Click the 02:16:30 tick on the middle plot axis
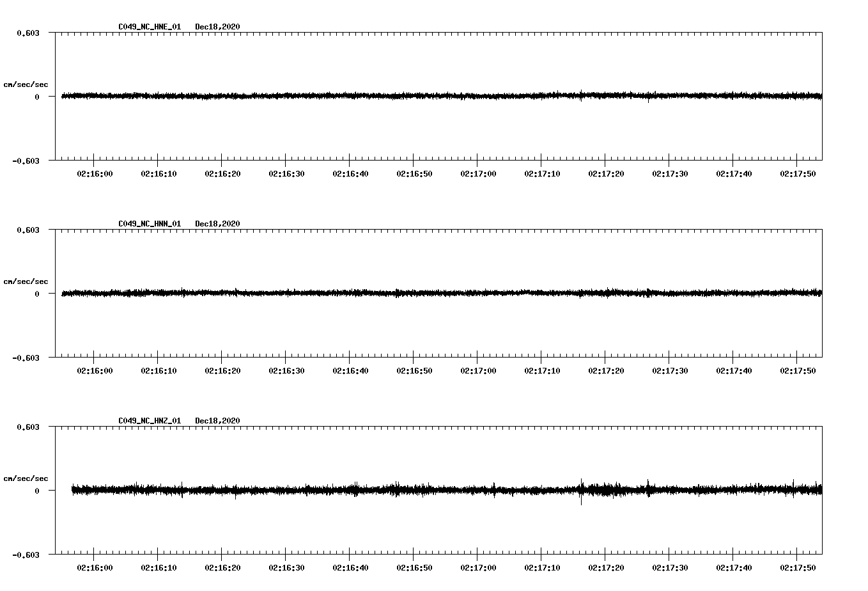This screenshot has height=591, width=868. (286, 370)
